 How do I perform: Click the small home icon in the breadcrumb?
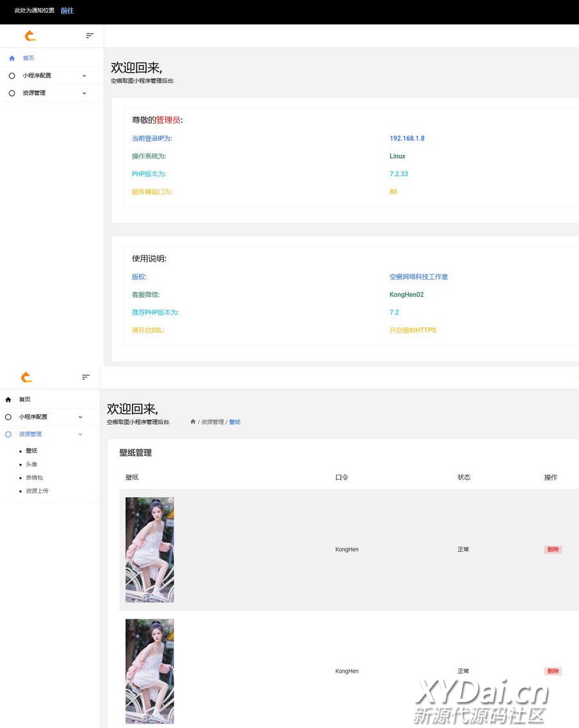[193, 422]
